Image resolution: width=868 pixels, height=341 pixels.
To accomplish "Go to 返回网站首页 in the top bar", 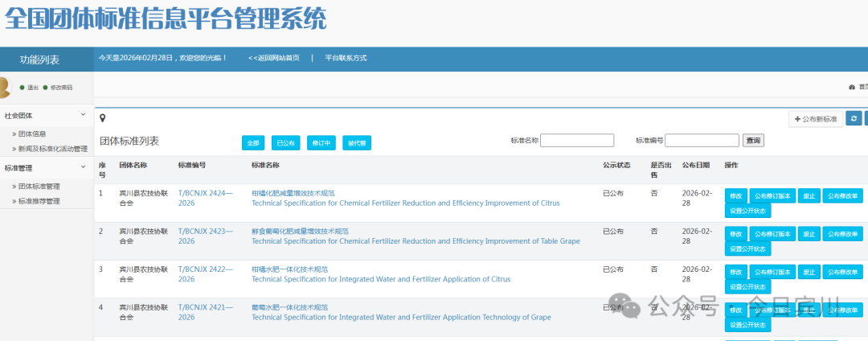I will pos(274,58).
